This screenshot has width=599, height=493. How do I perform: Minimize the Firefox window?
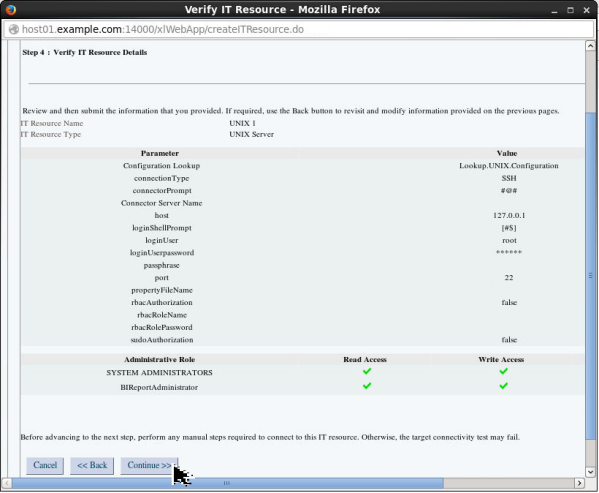click(554, 10)
